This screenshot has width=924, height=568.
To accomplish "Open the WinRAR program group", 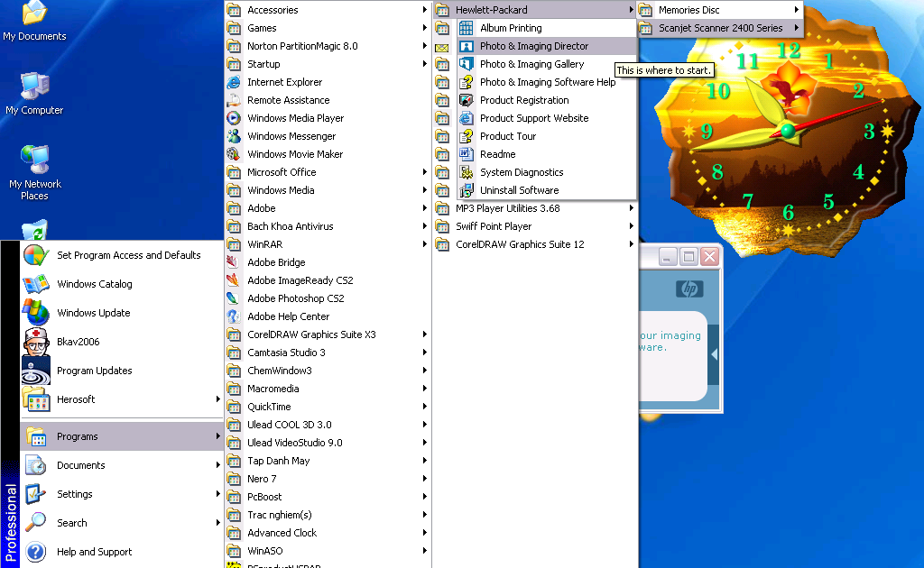I will (328, 244).
